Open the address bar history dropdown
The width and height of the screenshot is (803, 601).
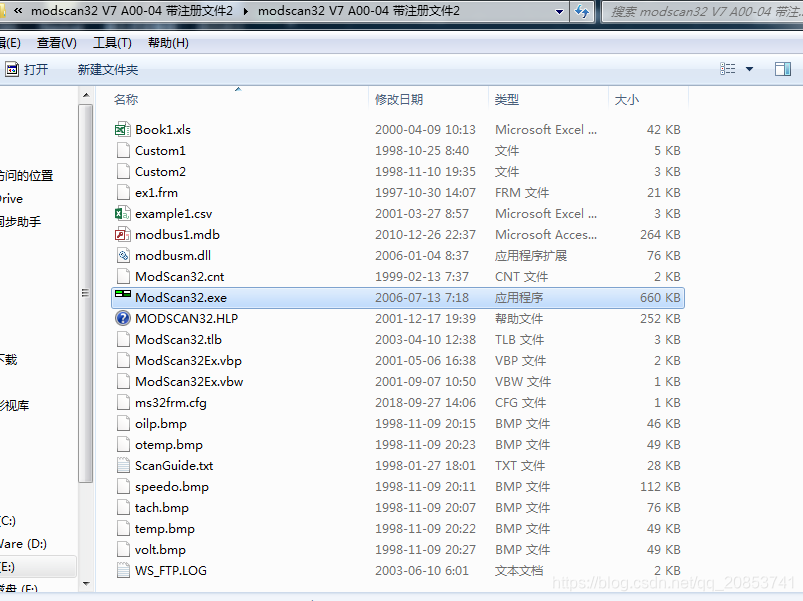click(x=559, y=11)
